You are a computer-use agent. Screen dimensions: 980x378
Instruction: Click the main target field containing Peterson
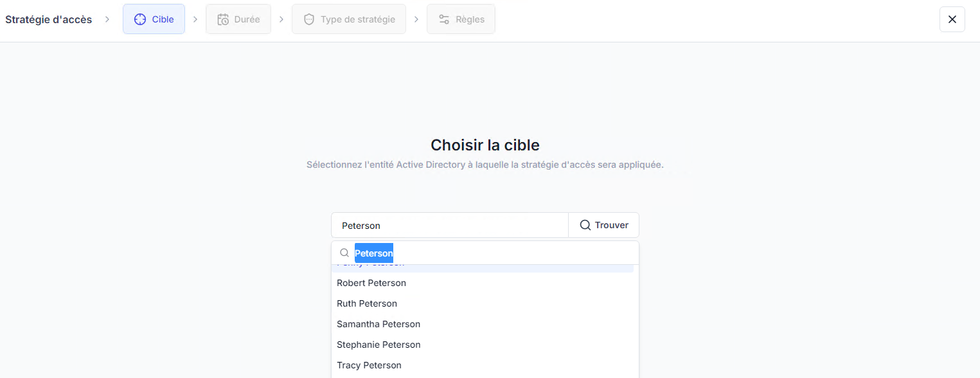(450, 225)
